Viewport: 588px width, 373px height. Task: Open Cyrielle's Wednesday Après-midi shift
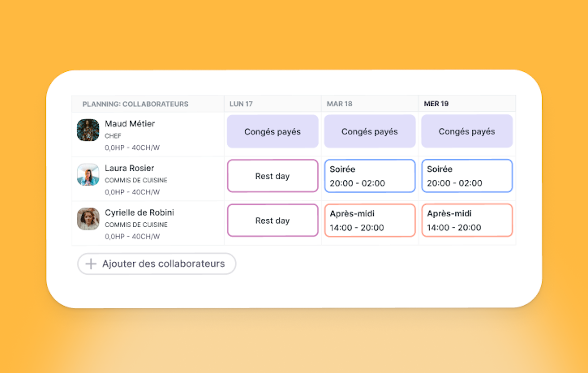(467, 220)
